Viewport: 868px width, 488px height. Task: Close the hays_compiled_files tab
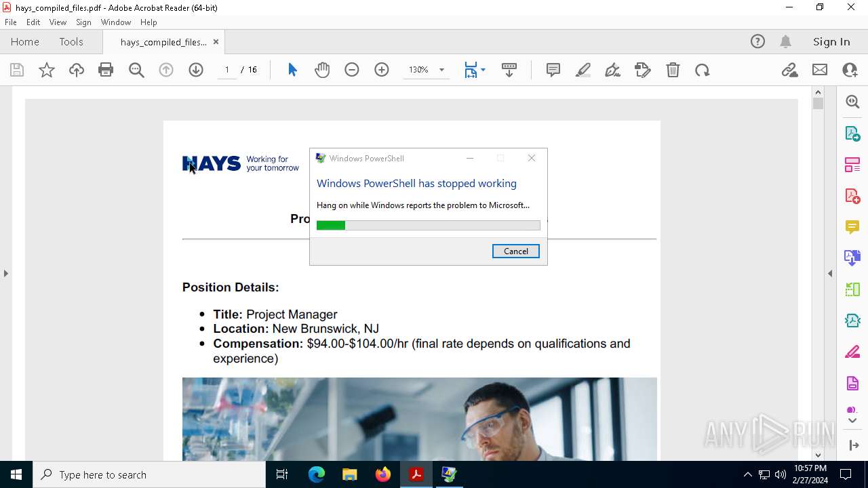coord(216,41)
